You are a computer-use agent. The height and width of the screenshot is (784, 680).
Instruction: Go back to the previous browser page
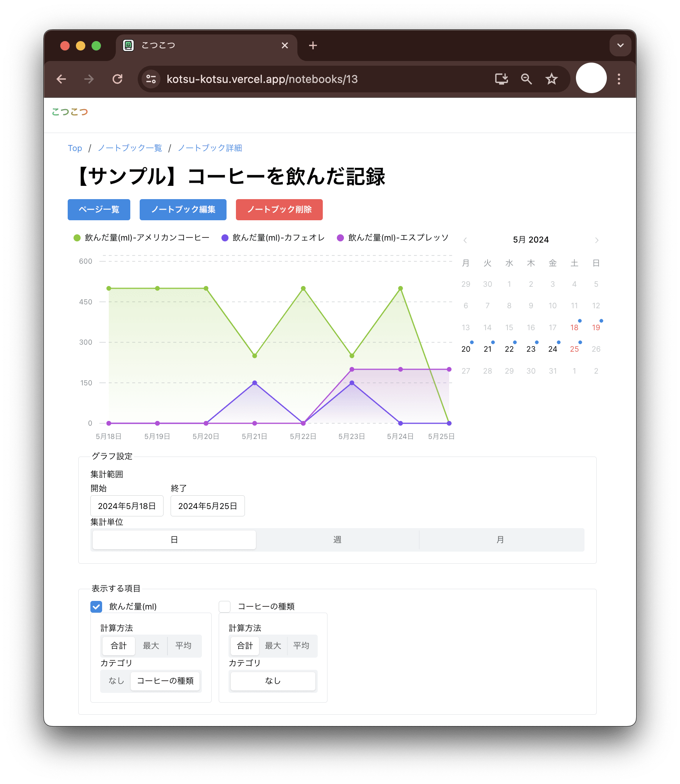[x=61, y=79]
